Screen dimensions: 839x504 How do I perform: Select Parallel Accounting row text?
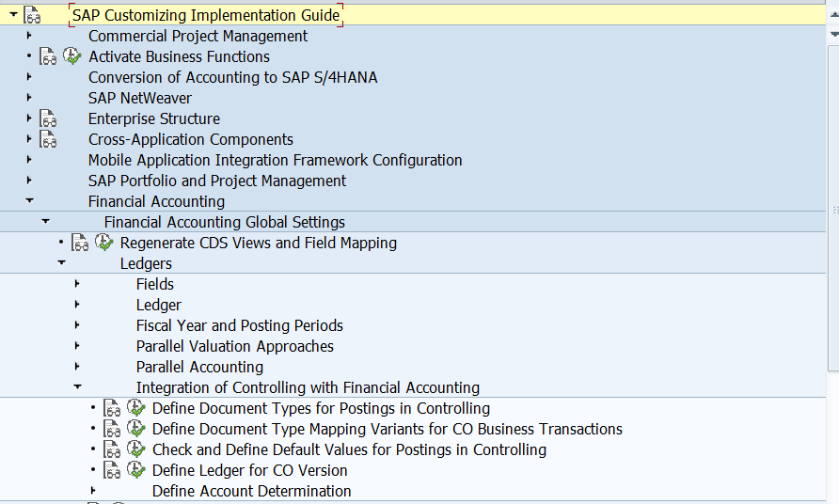pos(199,367)
